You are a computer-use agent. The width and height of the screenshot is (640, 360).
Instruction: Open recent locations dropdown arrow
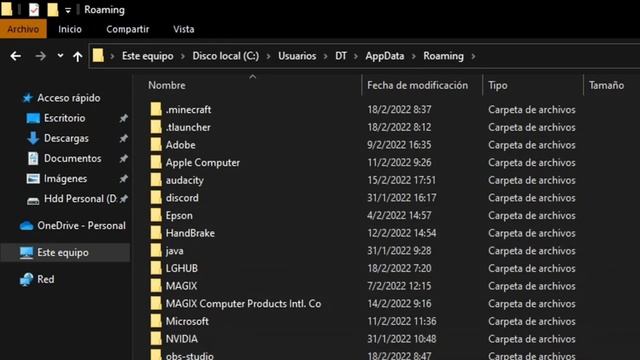click(x=60, y=56)
